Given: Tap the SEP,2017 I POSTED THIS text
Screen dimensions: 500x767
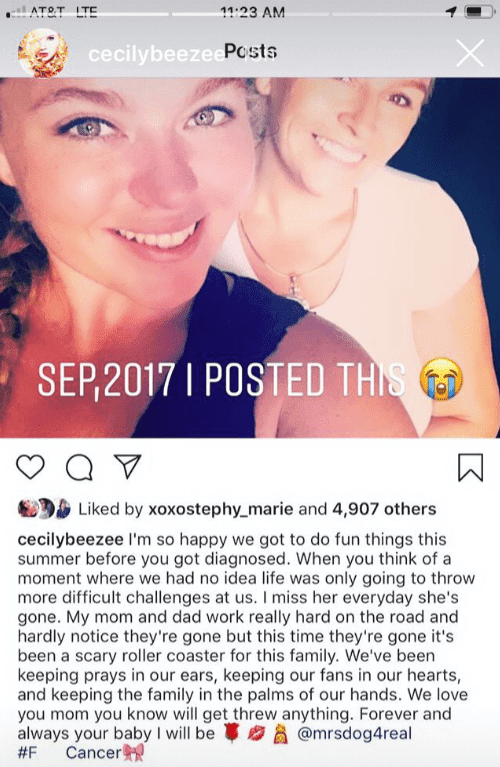Looking at the screenshot, I should click(222, 380).
